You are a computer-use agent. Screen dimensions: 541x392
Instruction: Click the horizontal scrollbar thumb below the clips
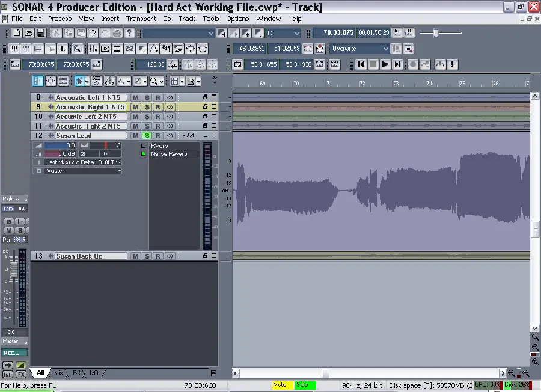point(325,373)
